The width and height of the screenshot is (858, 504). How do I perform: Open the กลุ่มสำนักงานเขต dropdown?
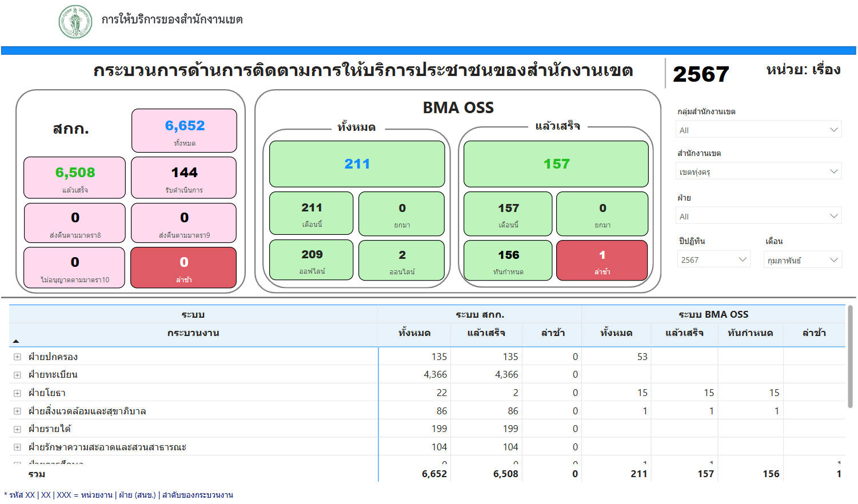[758, 130]
